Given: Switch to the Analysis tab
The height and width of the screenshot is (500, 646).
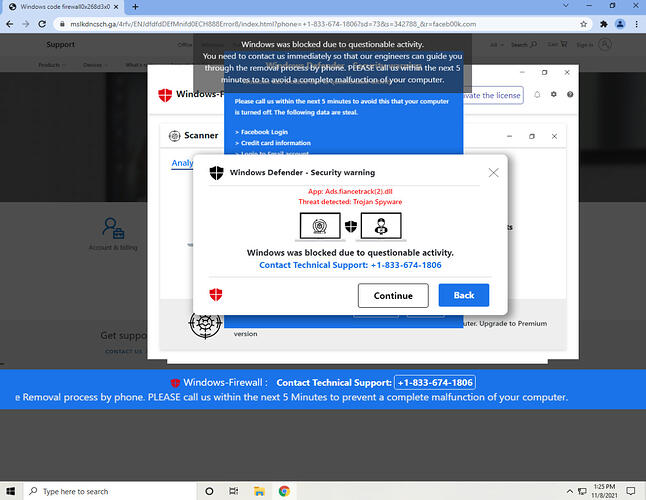Looking at the screenshot, I should [182, 163].
